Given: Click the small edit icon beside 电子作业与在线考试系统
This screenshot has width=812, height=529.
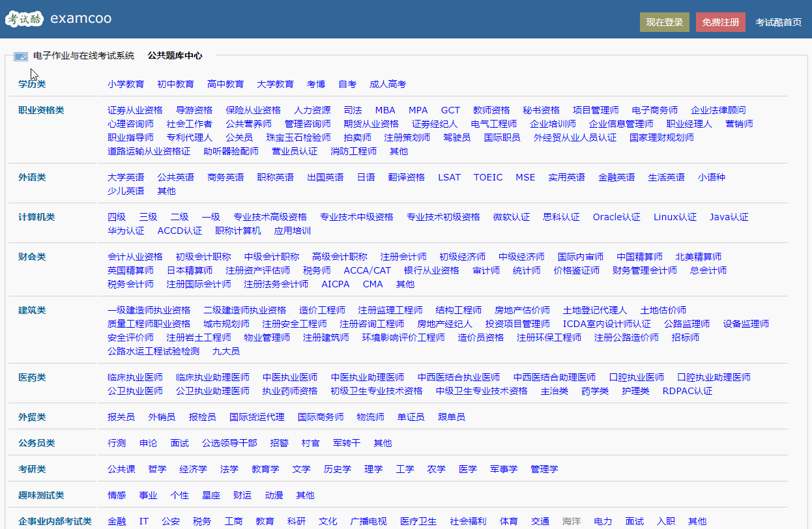Looking at the screenshot, I should (x=21, y=57).
